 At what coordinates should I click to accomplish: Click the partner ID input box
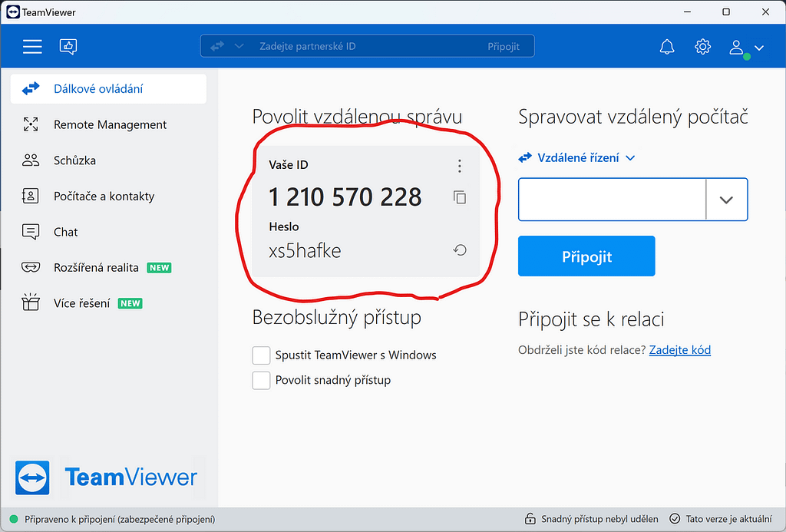tap(612, 199)
